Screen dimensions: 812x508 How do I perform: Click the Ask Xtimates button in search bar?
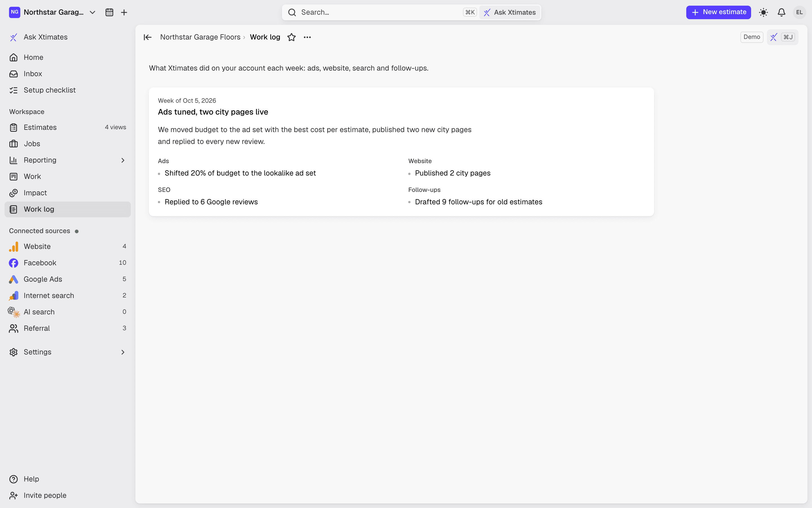tap(510, 12)
